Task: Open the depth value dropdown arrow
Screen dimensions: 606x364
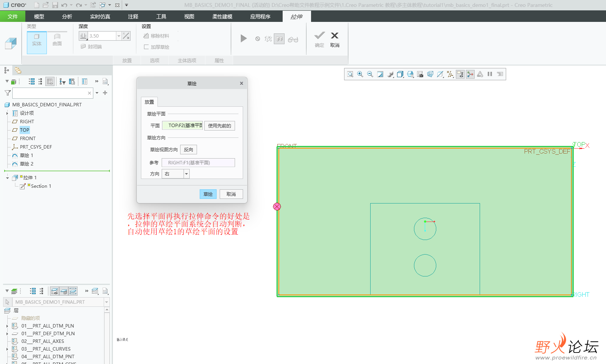Action: pyautogui.click(x=119, y=36)
